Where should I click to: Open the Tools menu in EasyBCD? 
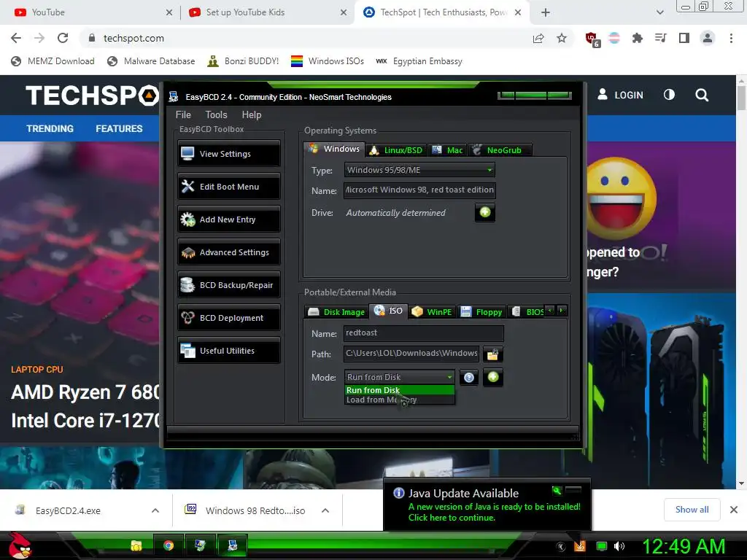(x=216, y=114)
